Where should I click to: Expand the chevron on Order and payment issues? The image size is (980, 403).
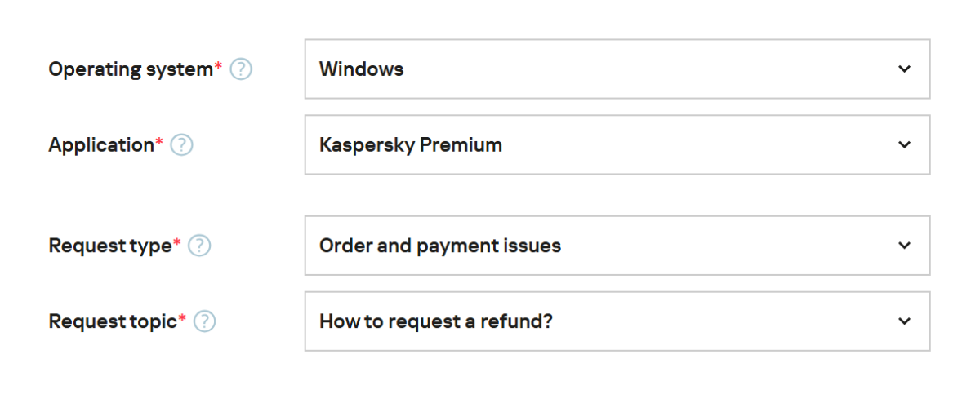pyautogui.click(x=904, y=246)
